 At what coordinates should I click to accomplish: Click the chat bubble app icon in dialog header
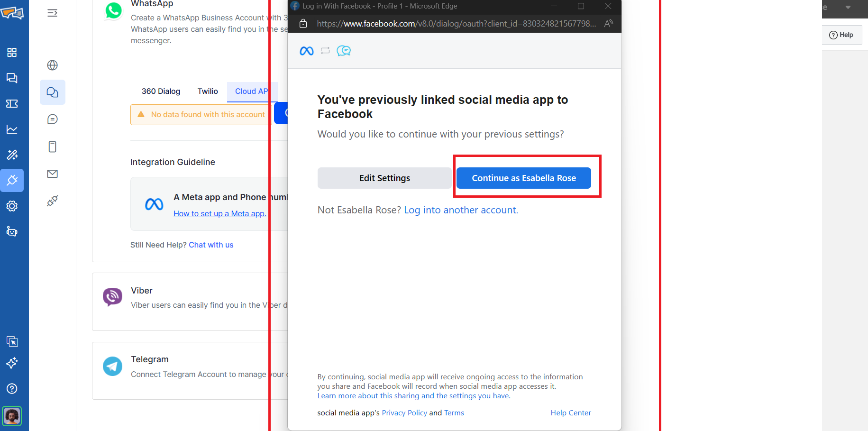[344, 51]
